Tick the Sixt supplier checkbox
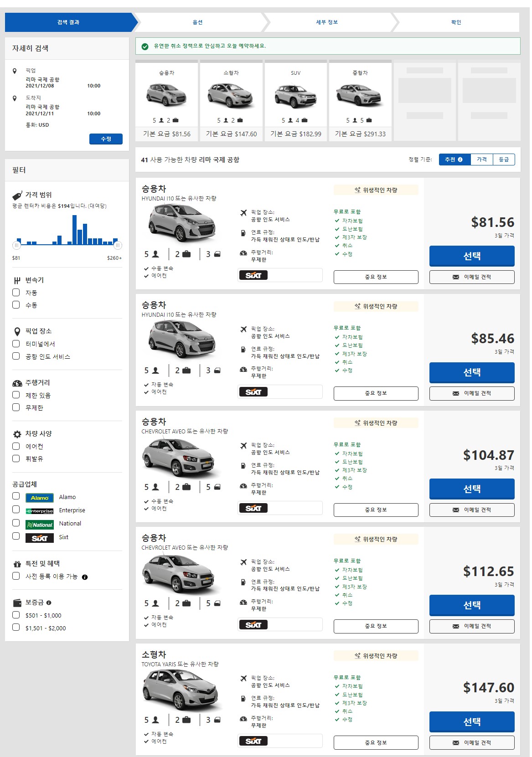This screenshot has height=757, width=532. pyautogui.click(x=16, y=536)
